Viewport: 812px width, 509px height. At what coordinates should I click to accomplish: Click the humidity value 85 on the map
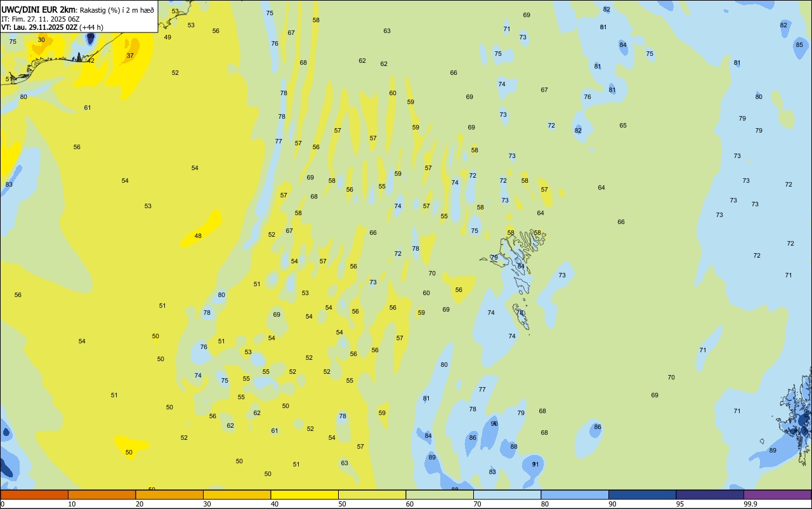pos(799,44)
